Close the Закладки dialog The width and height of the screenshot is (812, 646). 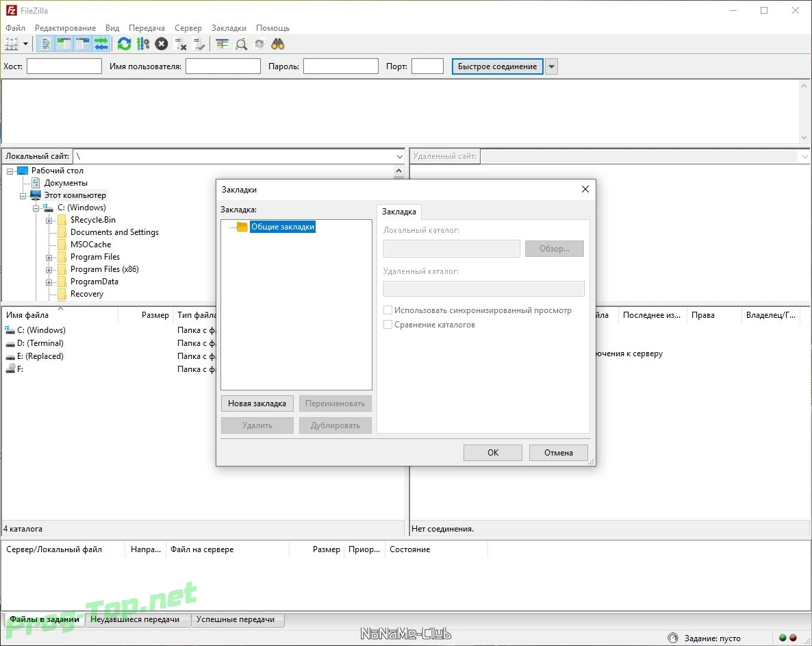585,190
